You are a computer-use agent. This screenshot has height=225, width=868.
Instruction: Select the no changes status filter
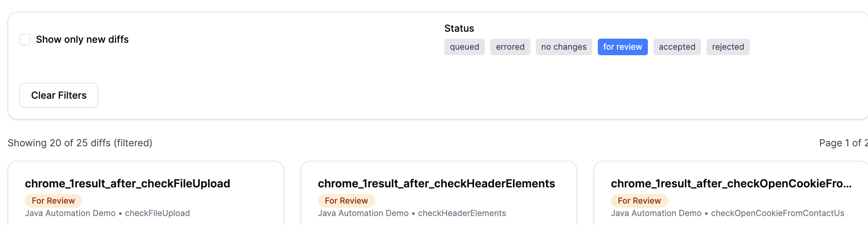[x=564, y=47]
